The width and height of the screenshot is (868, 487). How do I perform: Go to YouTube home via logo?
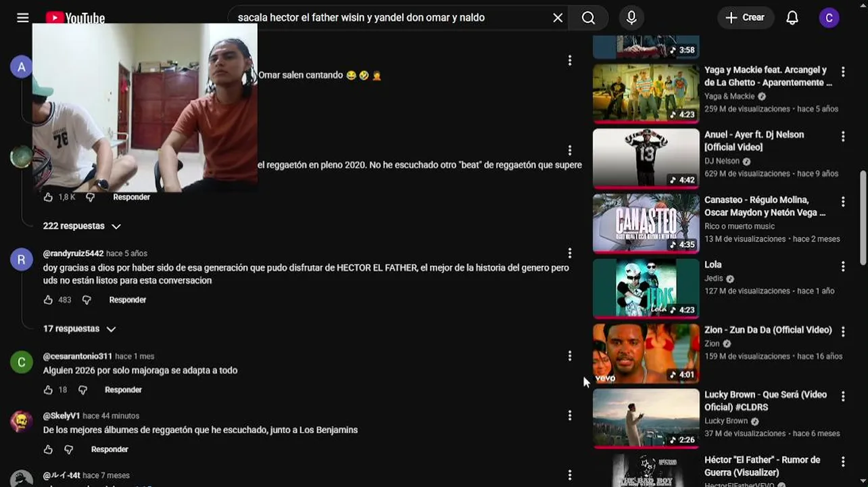click(x=75, y=18)
